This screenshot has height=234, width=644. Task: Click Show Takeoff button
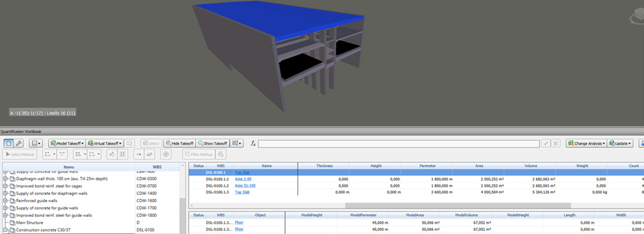coord(213,143)
